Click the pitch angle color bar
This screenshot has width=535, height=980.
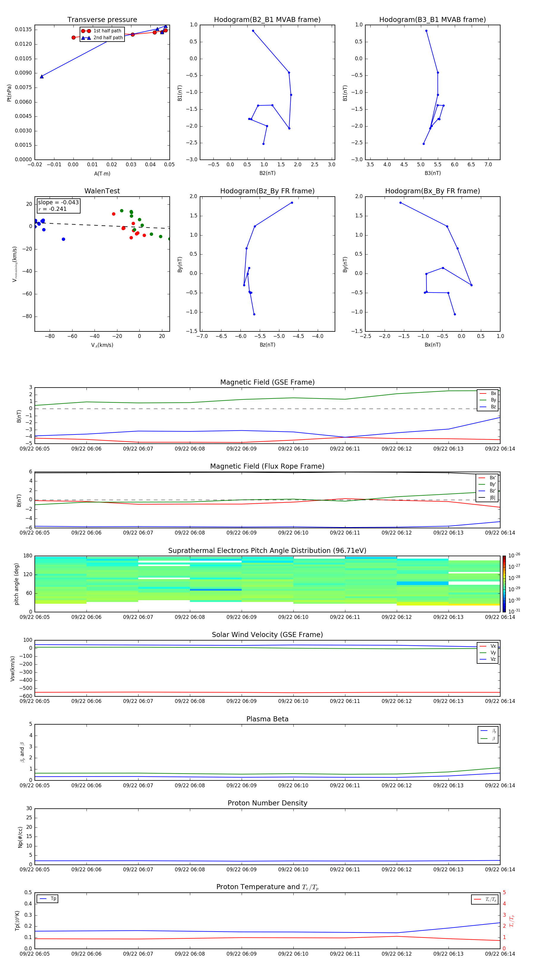click(504, 584)
